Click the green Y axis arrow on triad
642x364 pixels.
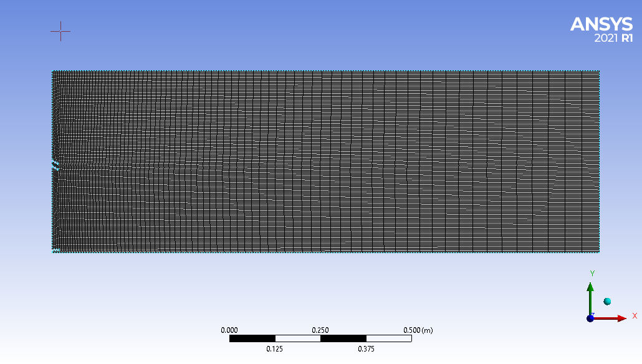(x=590, y=292)
